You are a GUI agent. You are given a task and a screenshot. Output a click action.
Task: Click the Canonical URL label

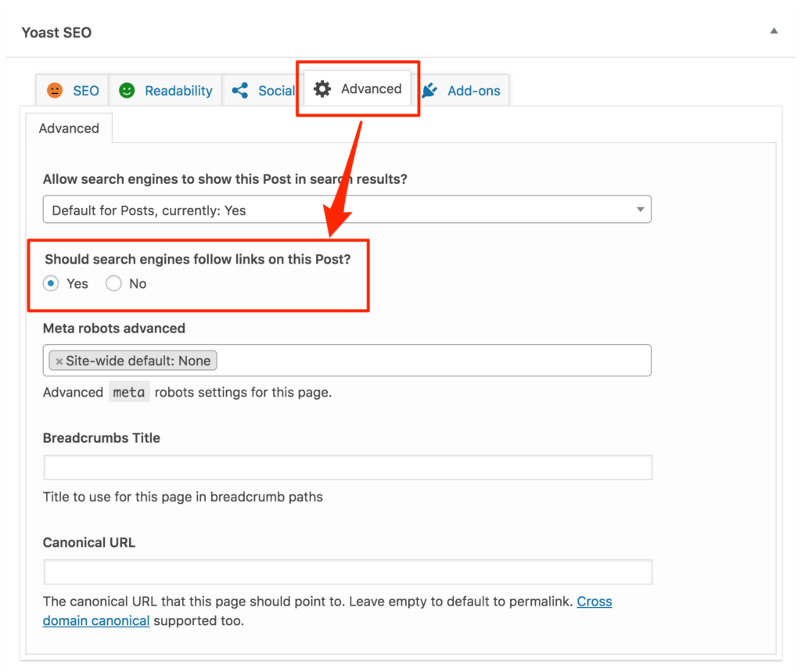(89, 542)
